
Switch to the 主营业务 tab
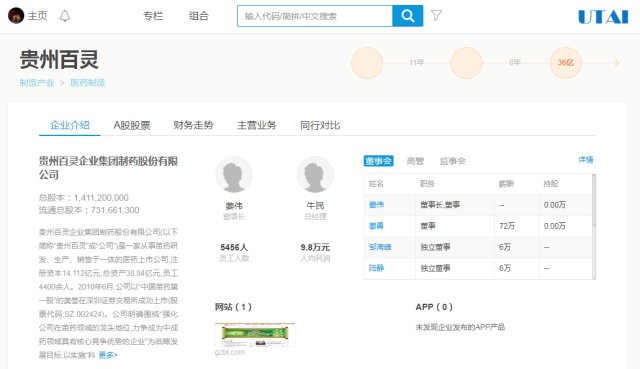point(257,125)
